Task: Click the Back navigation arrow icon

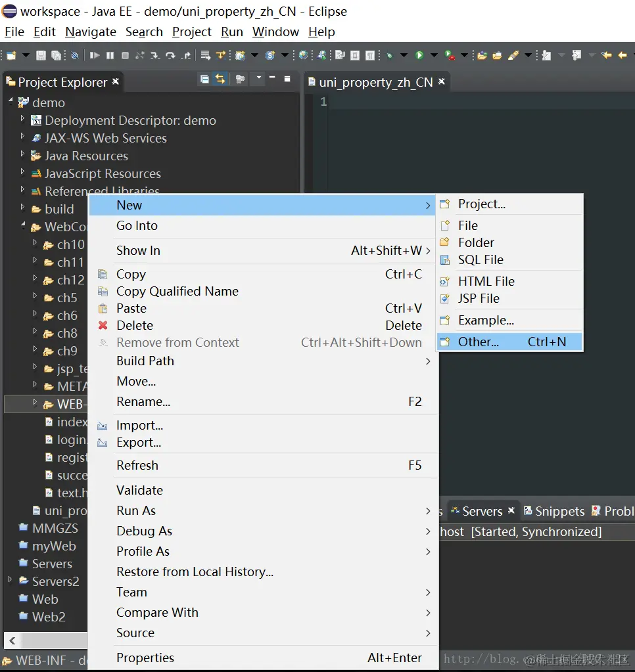Action: [622, 55]
